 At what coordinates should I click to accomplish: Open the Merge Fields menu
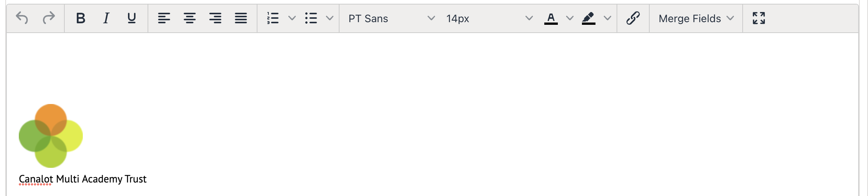click(696, 18)
